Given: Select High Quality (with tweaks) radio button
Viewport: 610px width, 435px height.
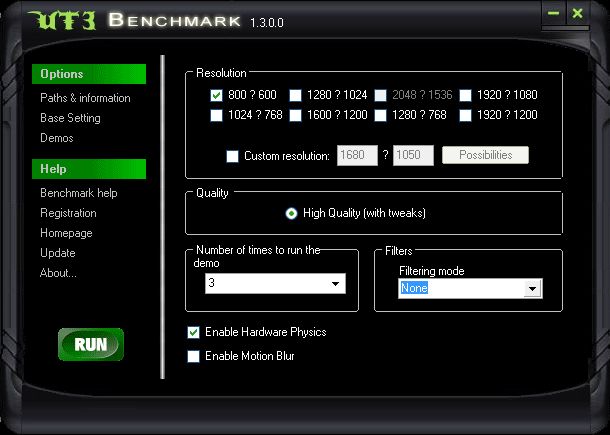Looking at the screenshot, I should coord(291,213).
